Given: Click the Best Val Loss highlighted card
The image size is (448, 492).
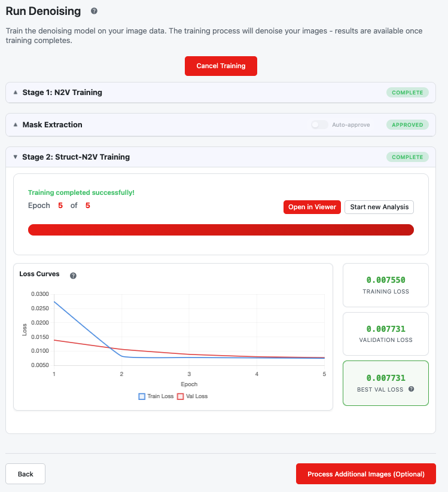Looking at the screenshot, I should click(386, 383).
